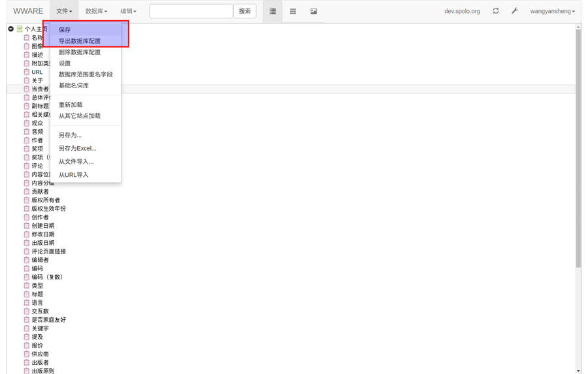Focus the search text field
588x374 pixels.
(x=191, y=11)
